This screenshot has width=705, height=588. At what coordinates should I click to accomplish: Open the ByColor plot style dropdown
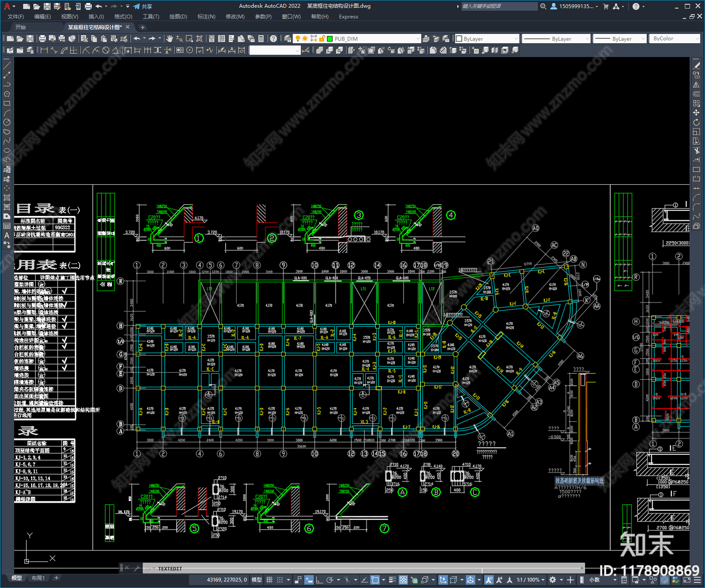[675, 39]
